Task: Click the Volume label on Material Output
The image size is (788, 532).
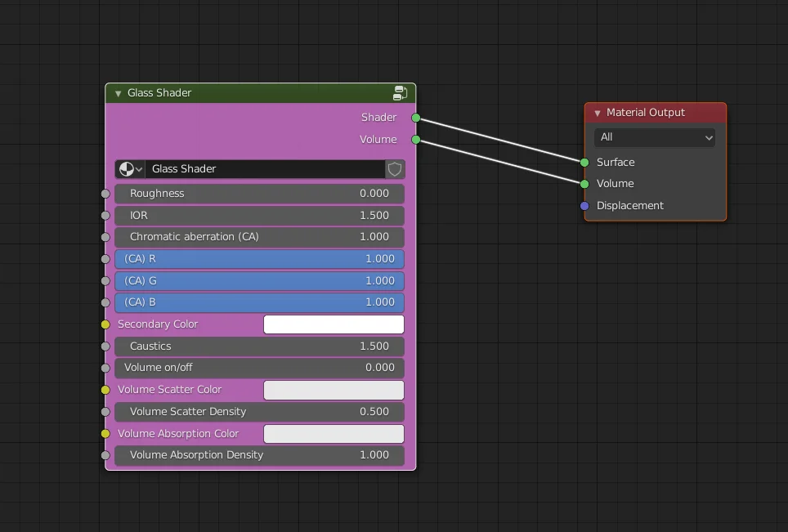Action: [615, 183]
